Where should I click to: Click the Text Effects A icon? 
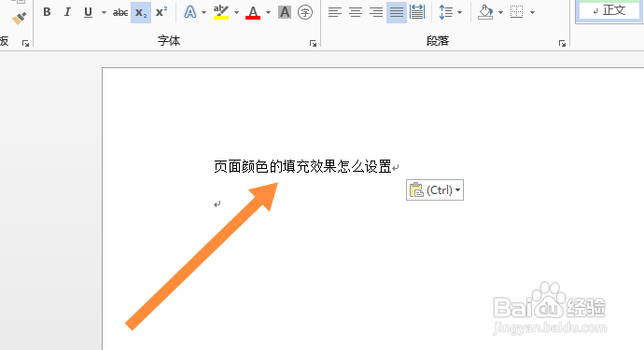coord(190,12)
